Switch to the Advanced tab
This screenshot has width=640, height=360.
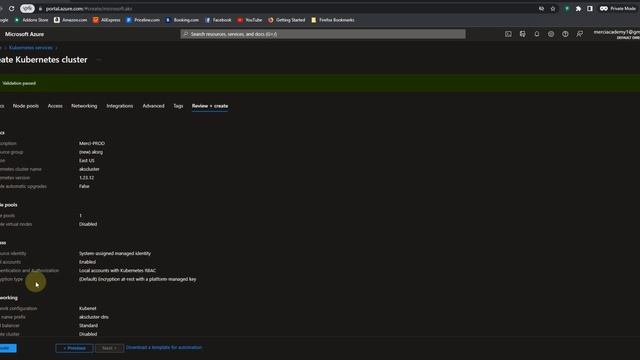[153, 106]
